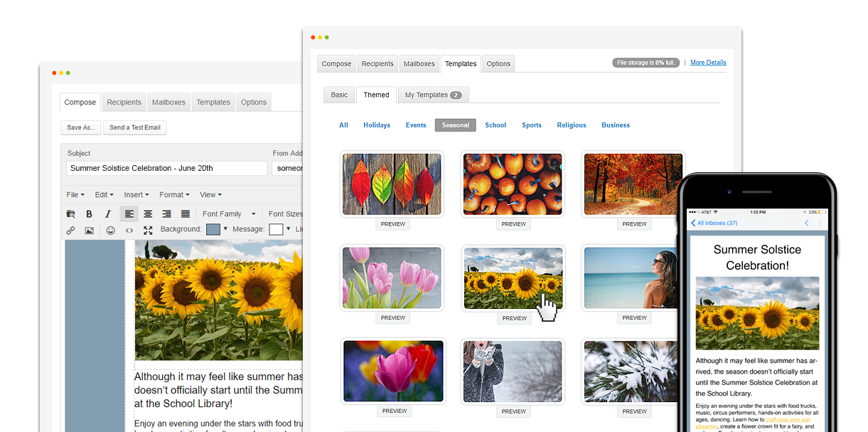Click the Send a Test Email button
Screen dimensions: 868x432
[135, 127]
